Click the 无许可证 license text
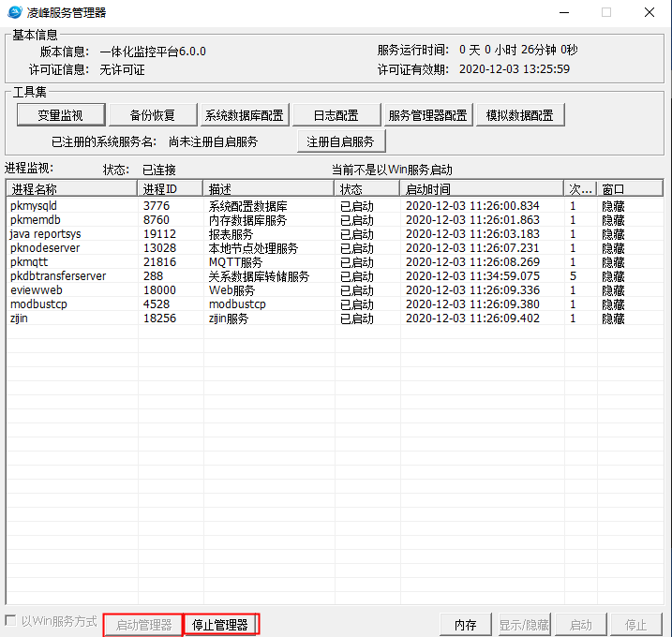 122,69
